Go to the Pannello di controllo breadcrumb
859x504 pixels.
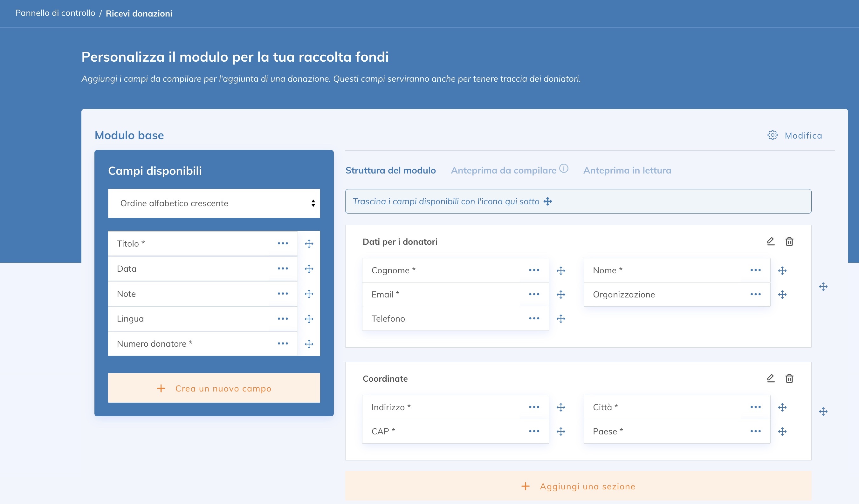tap(55, 13)
